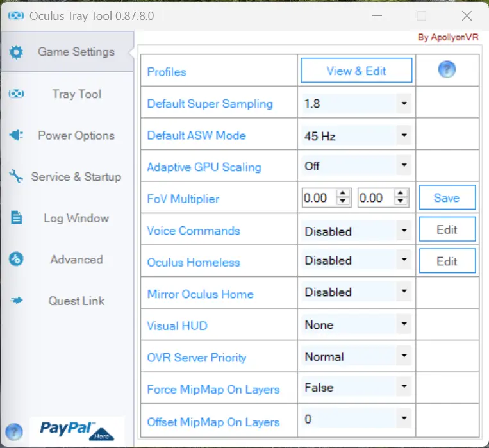The image size is (489, 448).
Task: Expand the Visual HUD dropdown
Action: point(404,324)
